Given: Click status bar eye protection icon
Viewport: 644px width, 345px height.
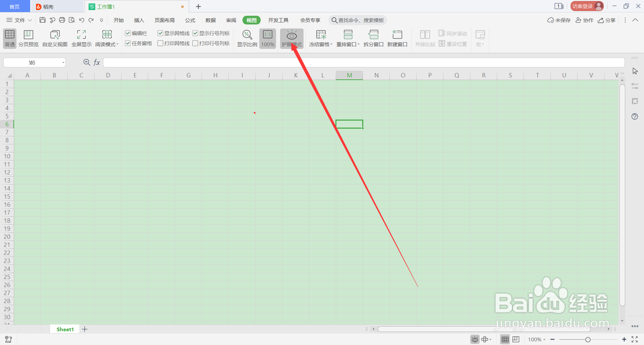Looking at the screenshot, I should (x=475, y=340).
